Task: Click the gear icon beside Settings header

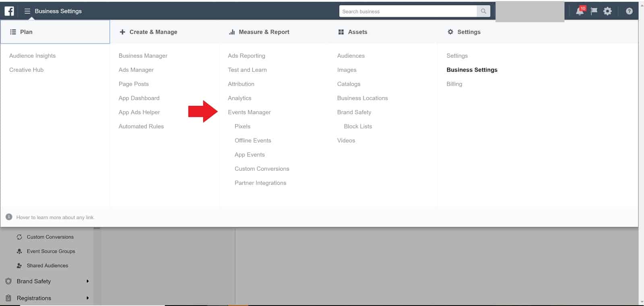Action: (450, 32)
